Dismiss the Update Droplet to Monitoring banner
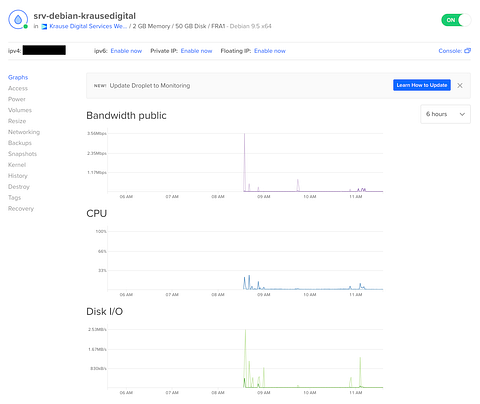The image size is (480, 404). pos(460,85)
